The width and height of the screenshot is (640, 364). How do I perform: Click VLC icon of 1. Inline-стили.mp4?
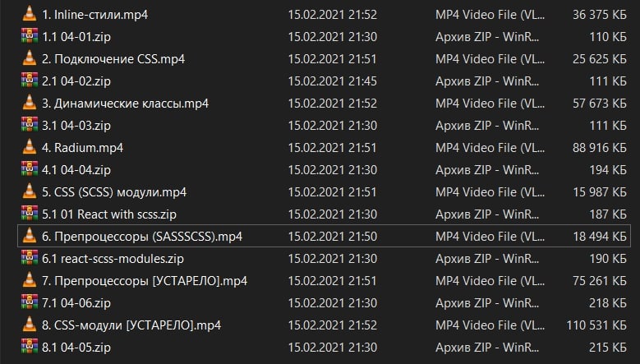click(x=30, y=14)
